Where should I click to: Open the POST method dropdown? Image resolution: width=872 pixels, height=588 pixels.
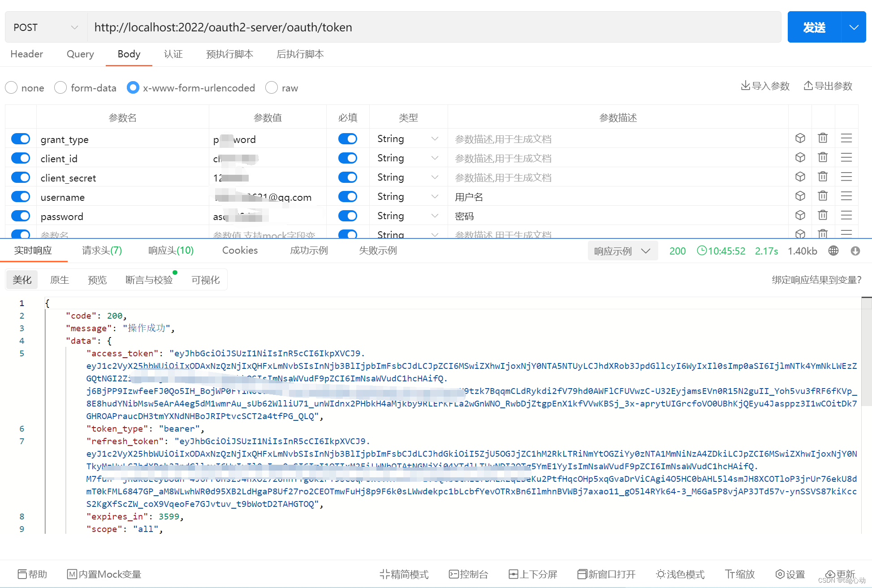point(46,27)
